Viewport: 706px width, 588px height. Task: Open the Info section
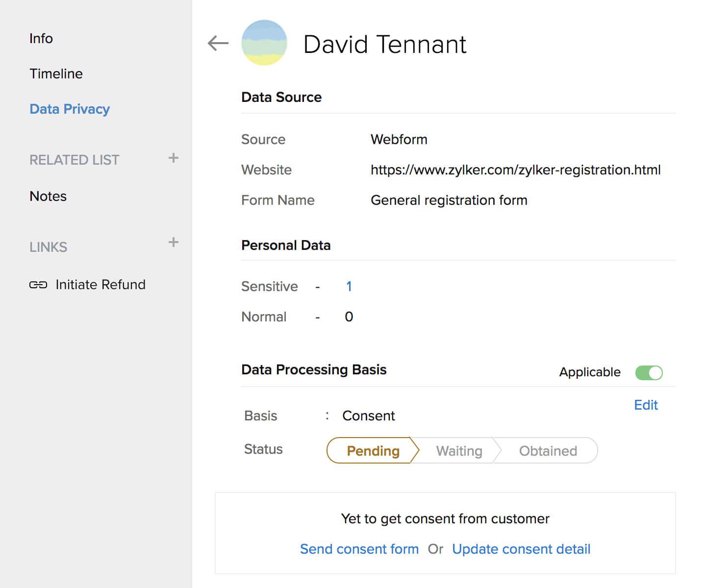pyautogui.click(x=41, y=38)
